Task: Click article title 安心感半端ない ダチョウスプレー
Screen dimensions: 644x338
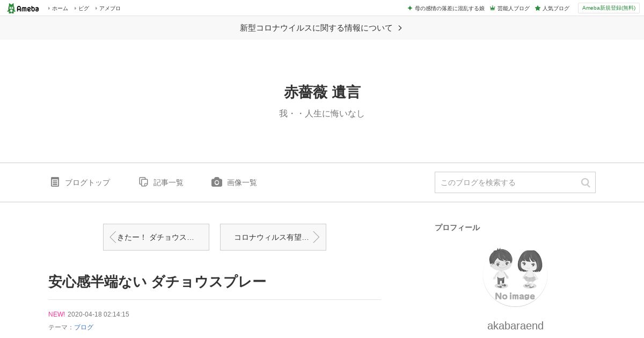Action: tap(157, 282)
